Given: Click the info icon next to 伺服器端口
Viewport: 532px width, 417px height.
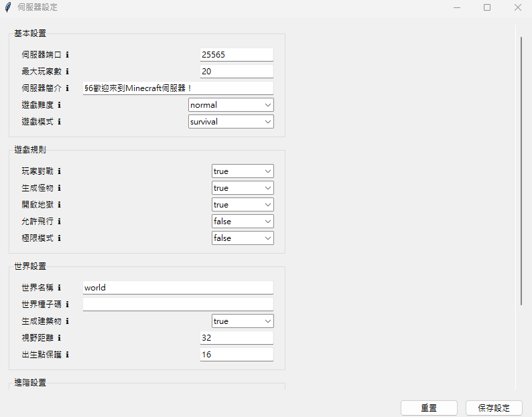Looking at the screenshot, I should point(67,55).
